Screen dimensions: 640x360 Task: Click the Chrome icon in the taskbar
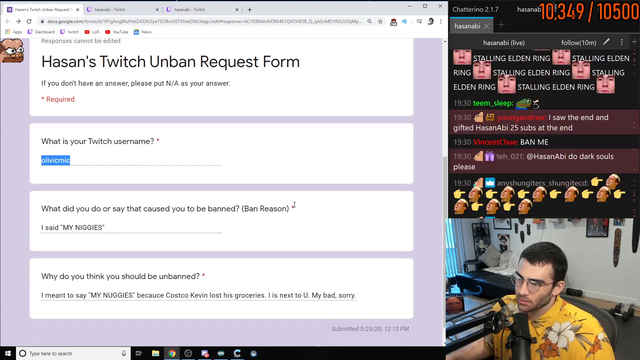coord(172,353)
